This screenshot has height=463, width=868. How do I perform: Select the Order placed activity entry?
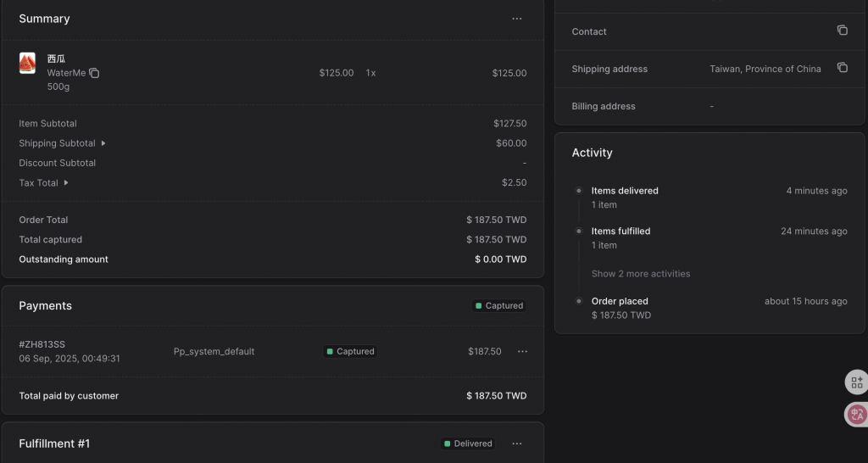620,301
